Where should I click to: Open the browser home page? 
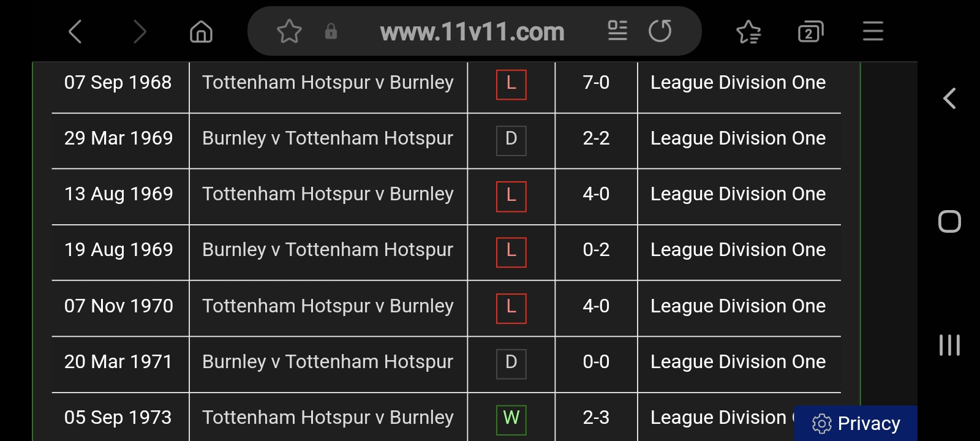[201, 31]
